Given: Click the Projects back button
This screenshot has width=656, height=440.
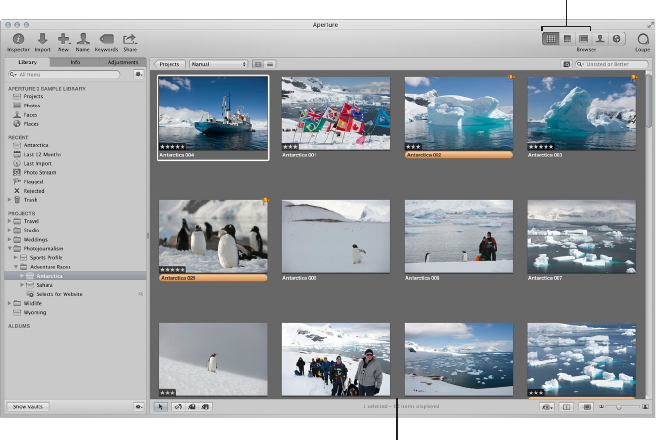Looking at the screenshot, I should pos(171,64).
